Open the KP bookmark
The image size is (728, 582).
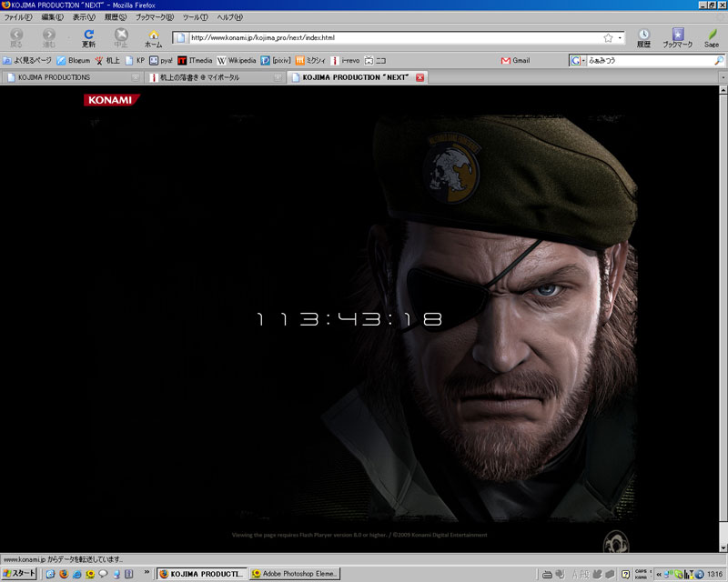click(x=135, y=60)
